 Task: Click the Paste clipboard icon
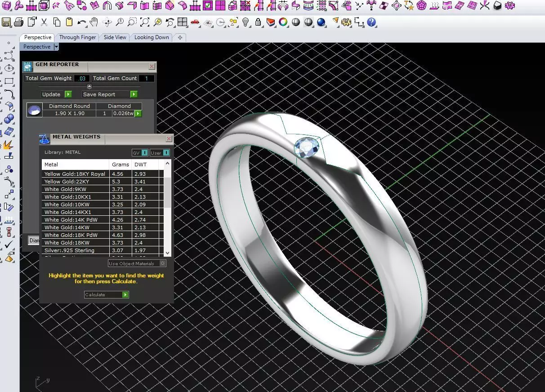click(69, 22)
